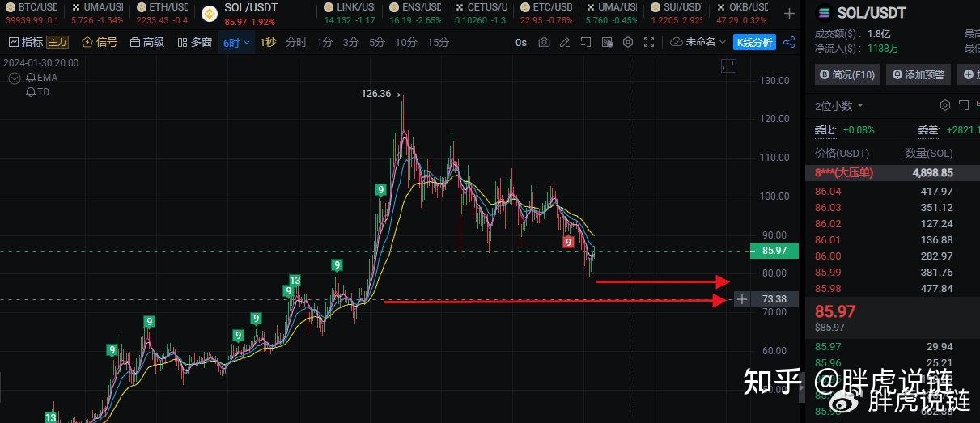This screenshot has width=980, height=423.
Task: Click the bell icon beside TD
Action: (x=30, y=92)
